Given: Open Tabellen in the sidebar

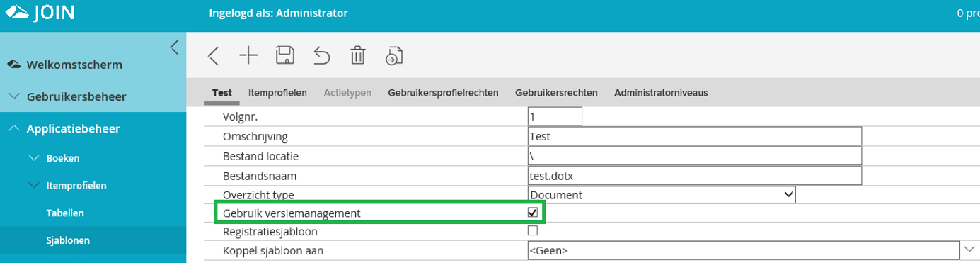Looking at the screenshot, I should pyautogui.click(x=66, y=213).
